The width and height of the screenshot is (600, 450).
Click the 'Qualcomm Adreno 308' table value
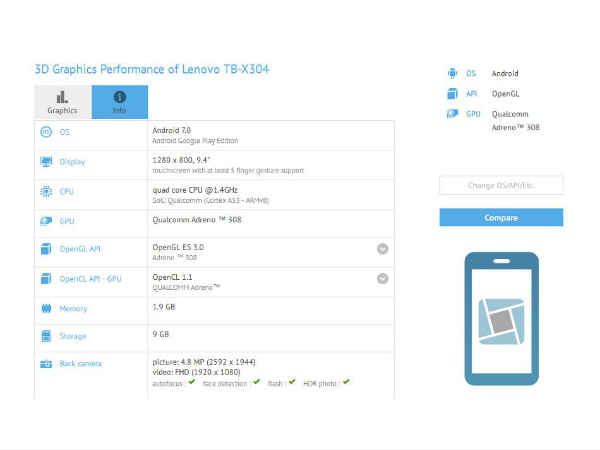[x=197, y=220]
